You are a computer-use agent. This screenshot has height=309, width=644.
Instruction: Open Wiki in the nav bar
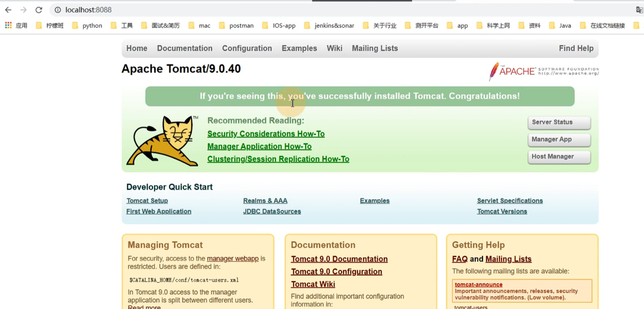click(x=334, y=48)
